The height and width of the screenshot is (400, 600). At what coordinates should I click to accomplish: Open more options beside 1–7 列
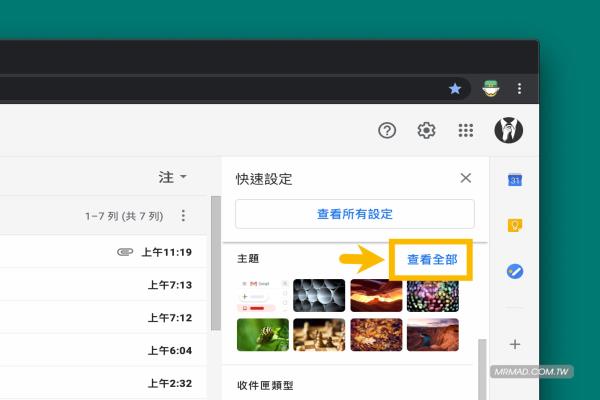click(x=183, y=216)
